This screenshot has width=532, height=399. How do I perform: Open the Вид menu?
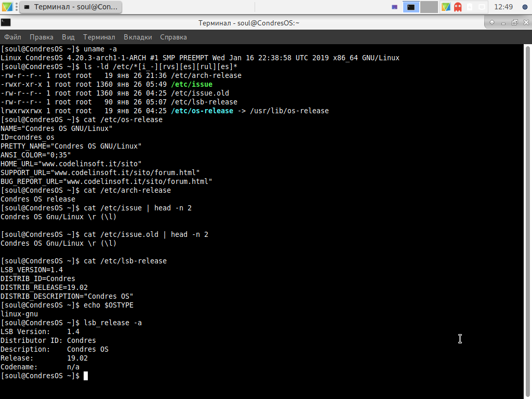click(x=68, y=37)
